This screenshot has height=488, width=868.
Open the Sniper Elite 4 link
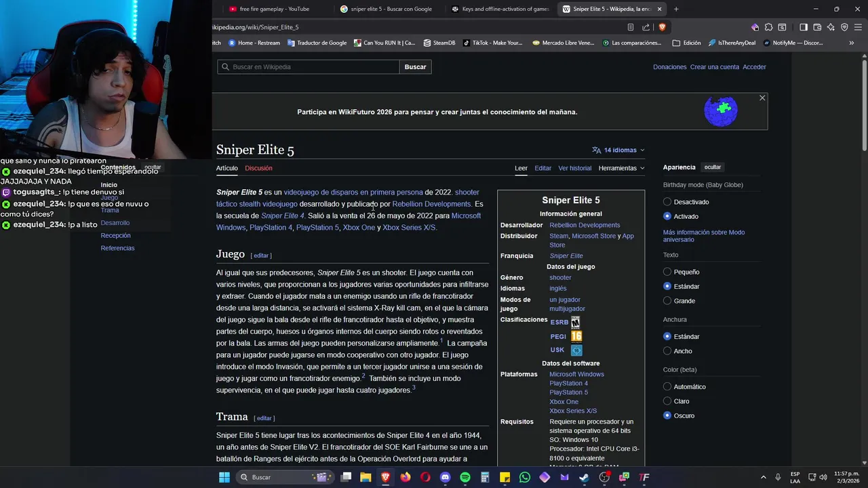click(x=283, y=216)
